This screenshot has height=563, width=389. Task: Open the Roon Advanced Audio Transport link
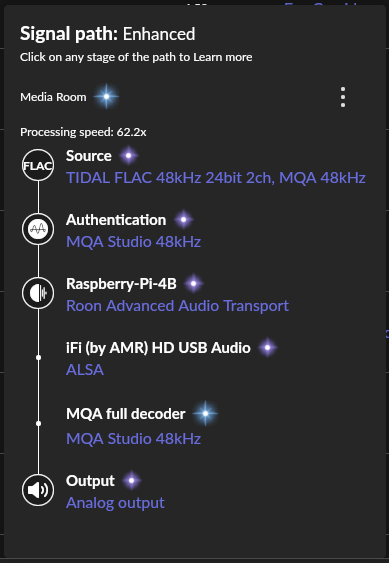click(x=177, y=306)
